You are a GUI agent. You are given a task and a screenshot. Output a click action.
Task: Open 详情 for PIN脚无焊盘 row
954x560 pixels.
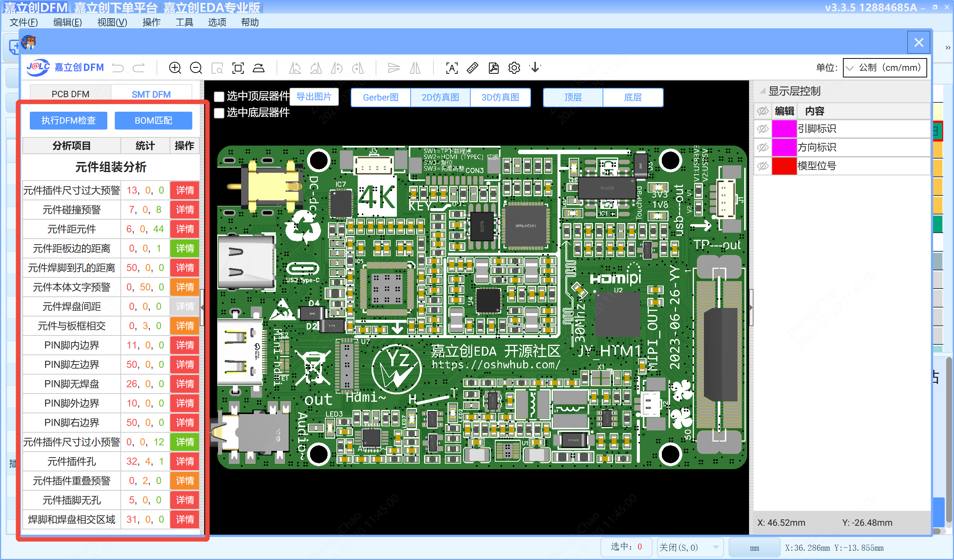point(185,384)
